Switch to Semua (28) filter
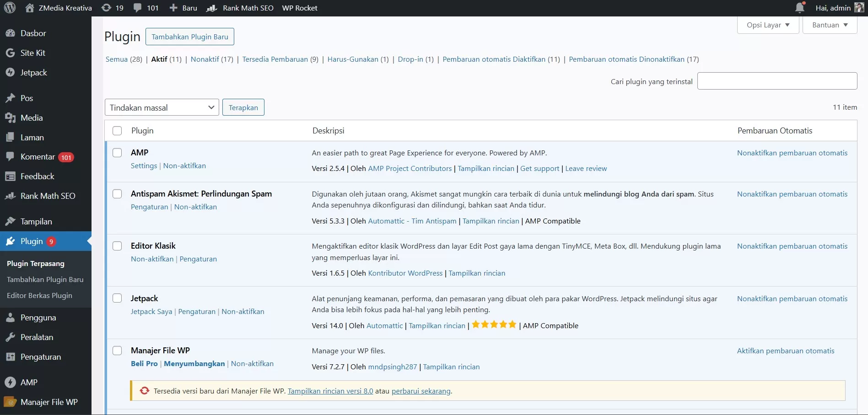The image size is (868, 415). pyautogui.click(x=124, y=59)
